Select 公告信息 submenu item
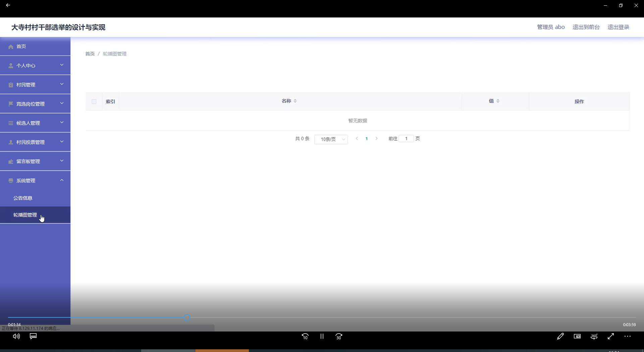Image resolution: width=644 pixels, height=352 pixels. [35, 198]
